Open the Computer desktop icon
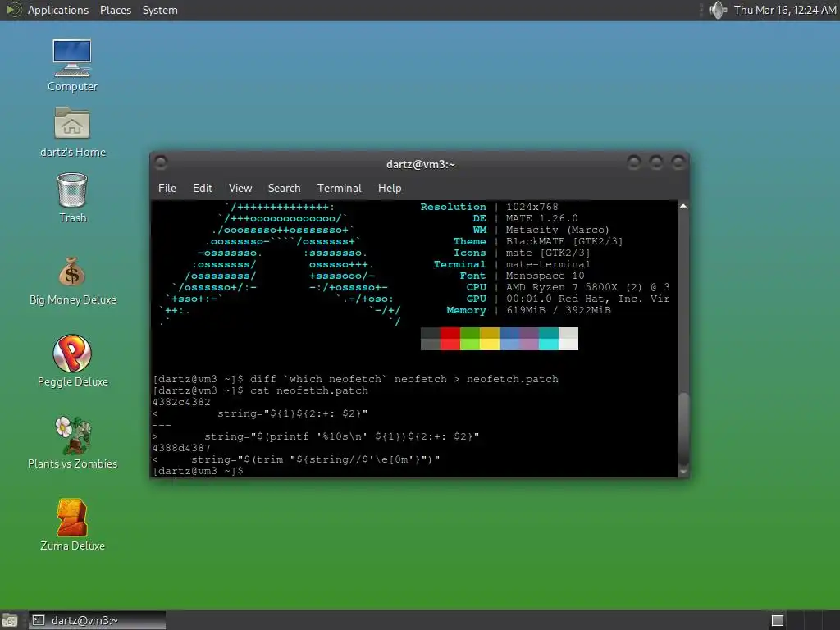Screen dimensions: 840x630 (72, 58)
